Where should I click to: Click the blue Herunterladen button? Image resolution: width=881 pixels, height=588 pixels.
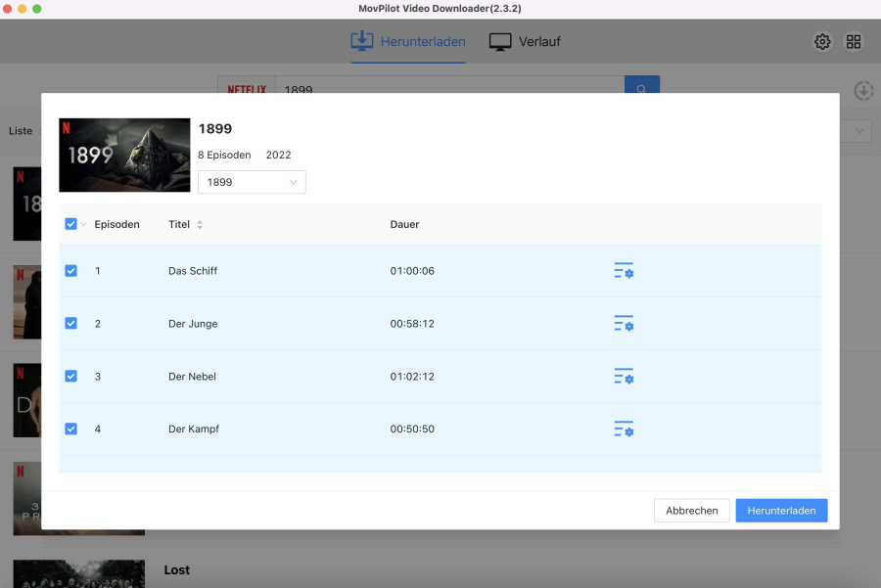click(781, 511)
